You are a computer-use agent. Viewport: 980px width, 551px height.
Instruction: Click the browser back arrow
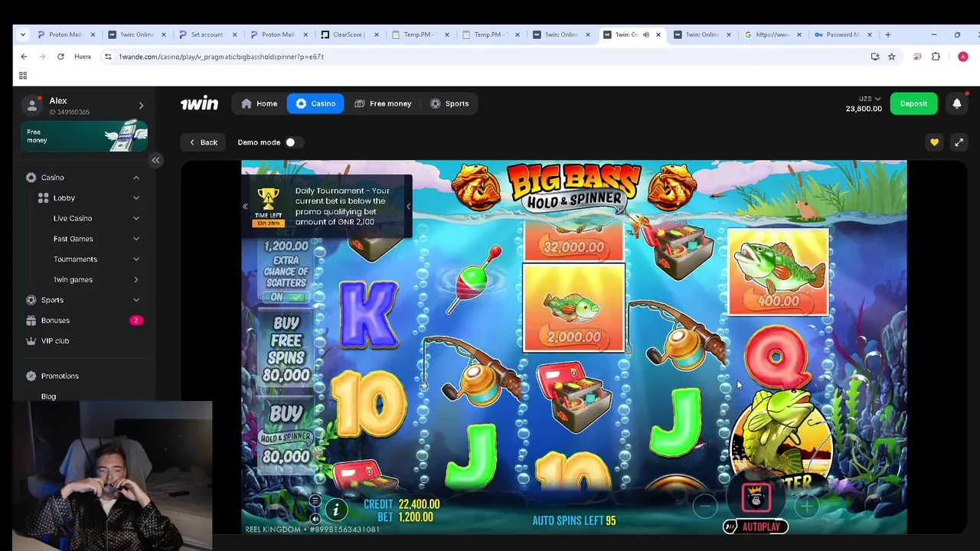click(24, 57)
